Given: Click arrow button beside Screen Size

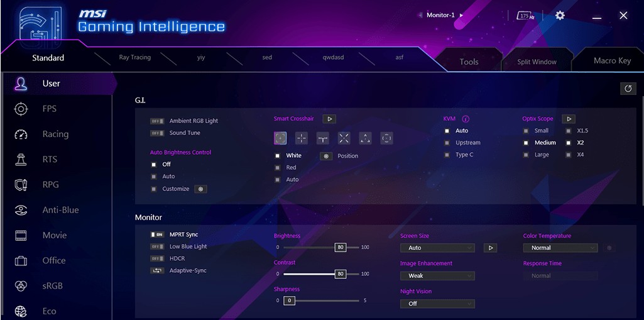Looking at the screenshot, I should point(491,248).
